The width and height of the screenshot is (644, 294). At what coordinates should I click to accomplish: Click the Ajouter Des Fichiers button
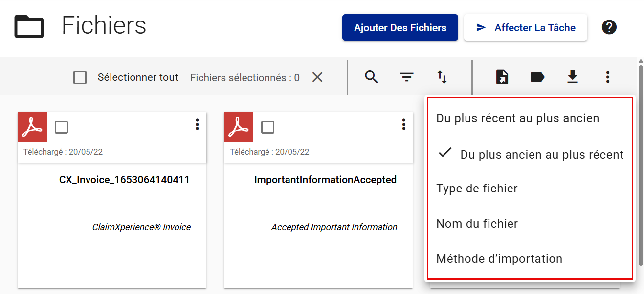click(400, 27)
